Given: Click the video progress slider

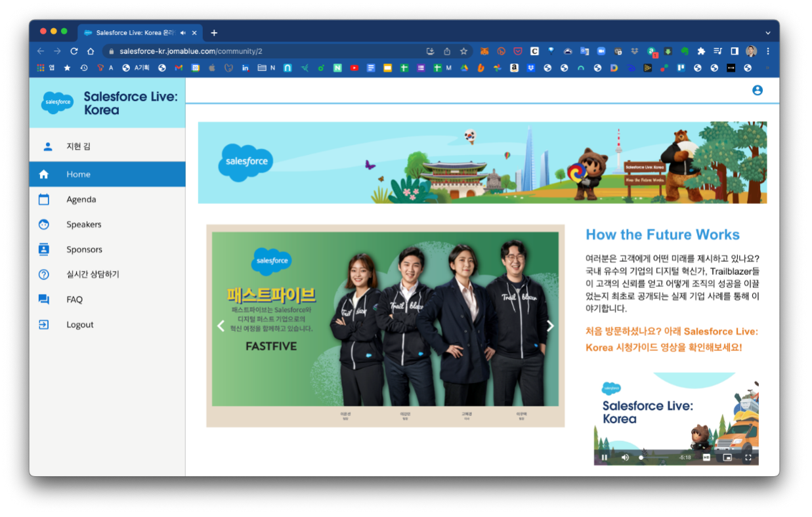Looking at the screenshot, I should [654, 457].
